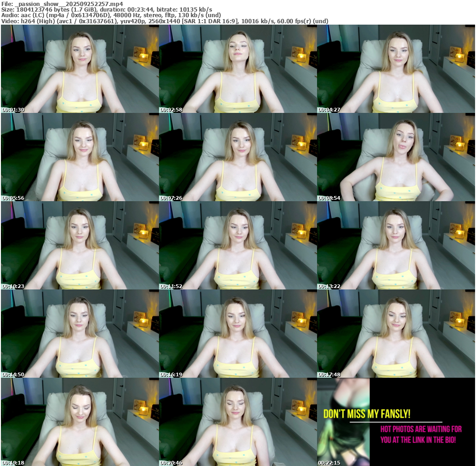
Task: Click the frame marked 00:17:48
Action: pos(396,334)
